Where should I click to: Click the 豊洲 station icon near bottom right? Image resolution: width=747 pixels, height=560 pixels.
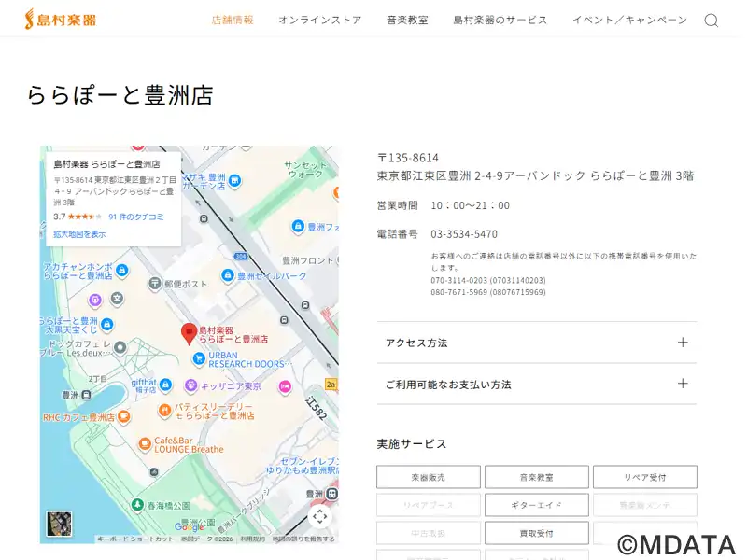(331, 495)
